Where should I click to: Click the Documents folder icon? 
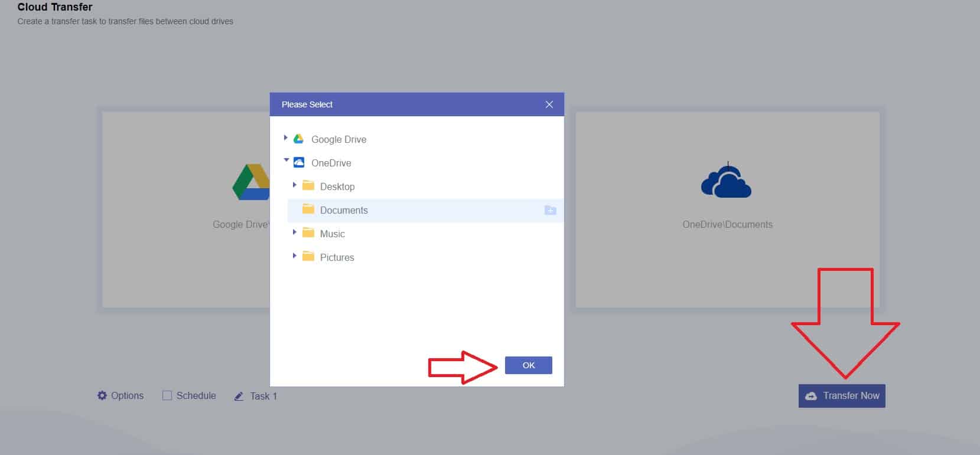[308, 210]
